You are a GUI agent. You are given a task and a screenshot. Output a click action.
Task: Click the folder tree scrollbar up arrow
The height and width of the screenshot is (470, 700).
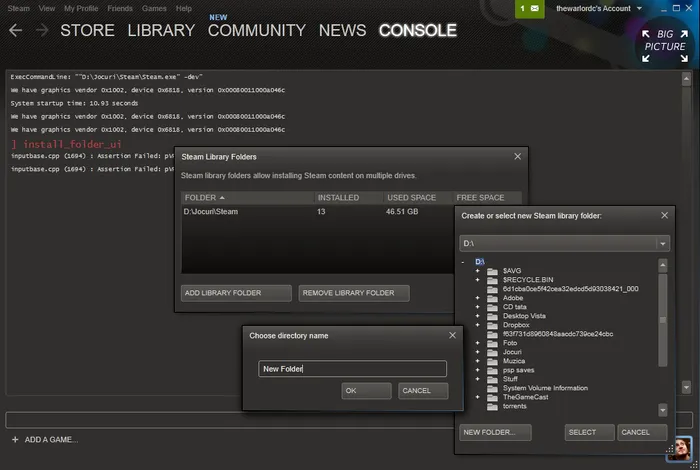(x=663, y=266)
